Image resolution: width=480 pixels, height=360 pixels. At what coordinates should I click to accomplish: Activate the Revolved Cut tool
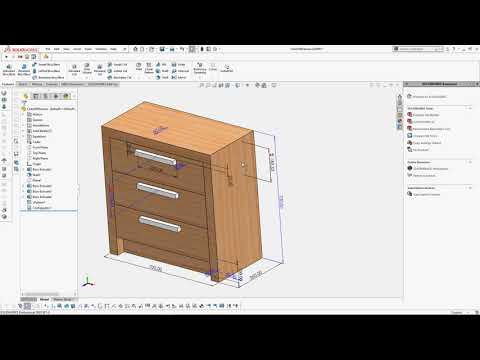[x=99, y=69]
